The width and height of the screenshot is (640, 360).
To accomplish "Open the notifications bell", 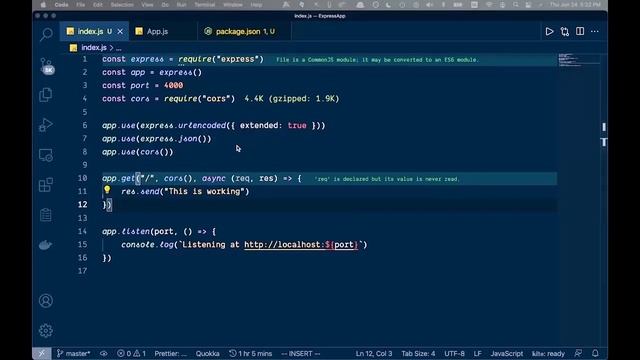I will click(595, 353).
